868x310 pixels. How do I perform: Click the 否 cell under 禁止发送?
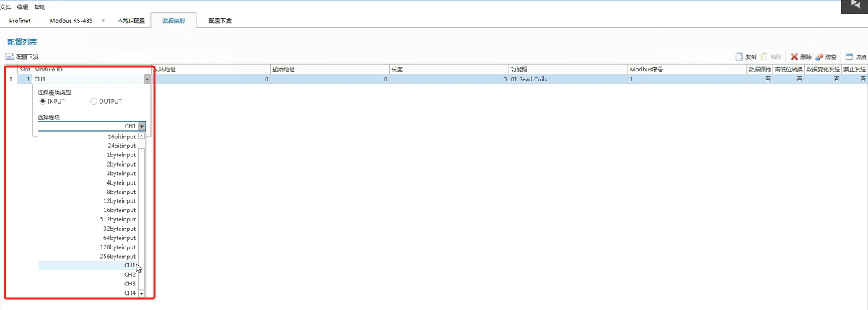pyautogui.click(x=854, y=79)
